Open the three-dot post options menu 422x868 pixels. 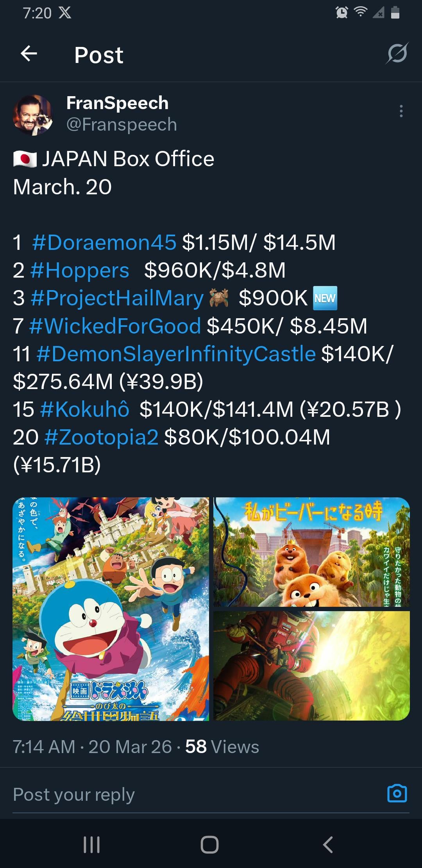click(401, 111)
